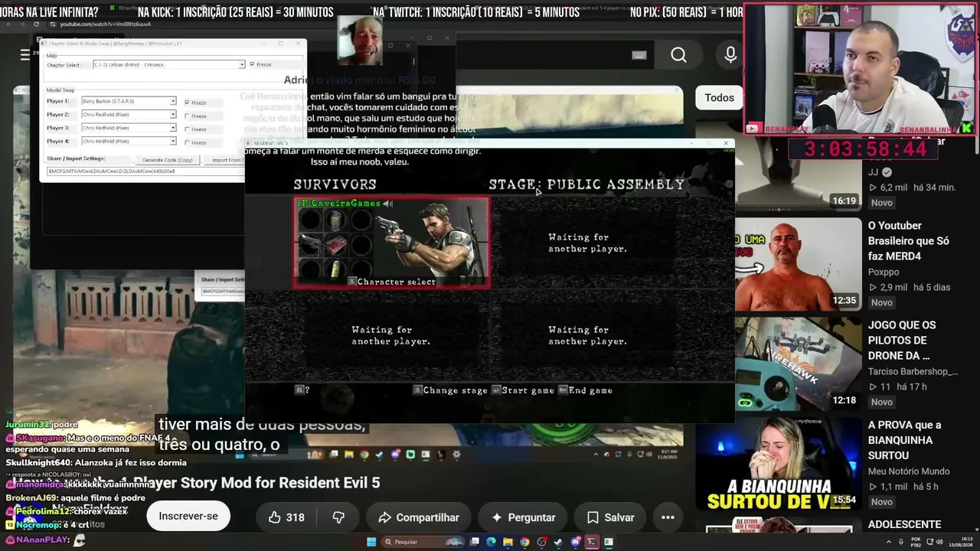Toggle Freeze for Chapter Select
The height and width of the screenshot is (551, 980).
(x=252, y=64)
